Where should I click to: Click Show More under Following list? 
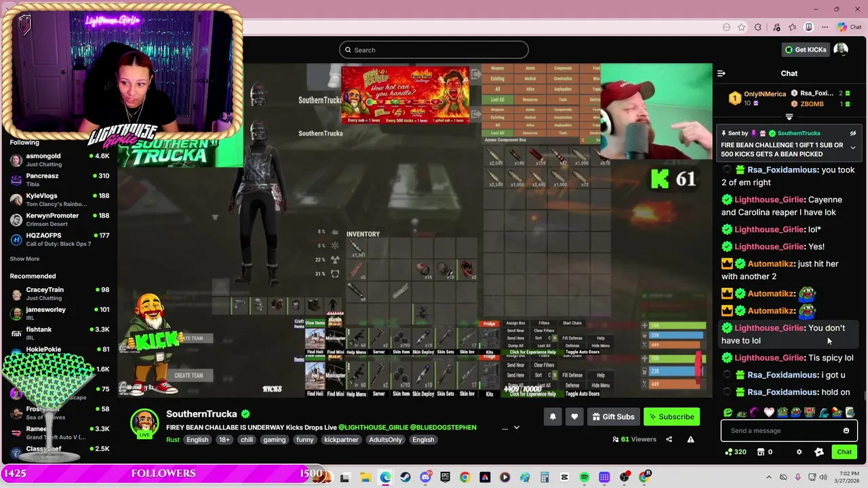[x=24, y=259]
